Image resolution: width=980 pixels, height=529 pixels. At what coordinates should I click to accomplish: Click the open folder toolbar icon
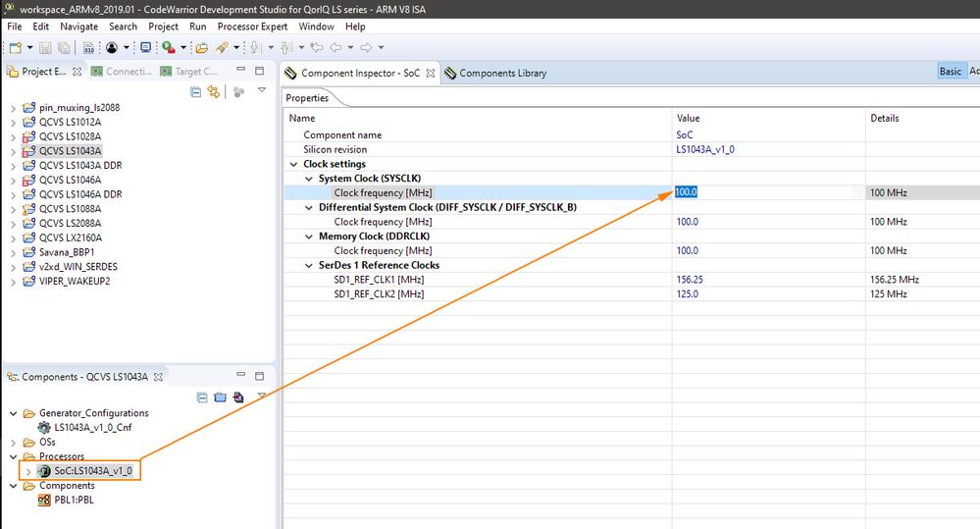click(201, 47)
